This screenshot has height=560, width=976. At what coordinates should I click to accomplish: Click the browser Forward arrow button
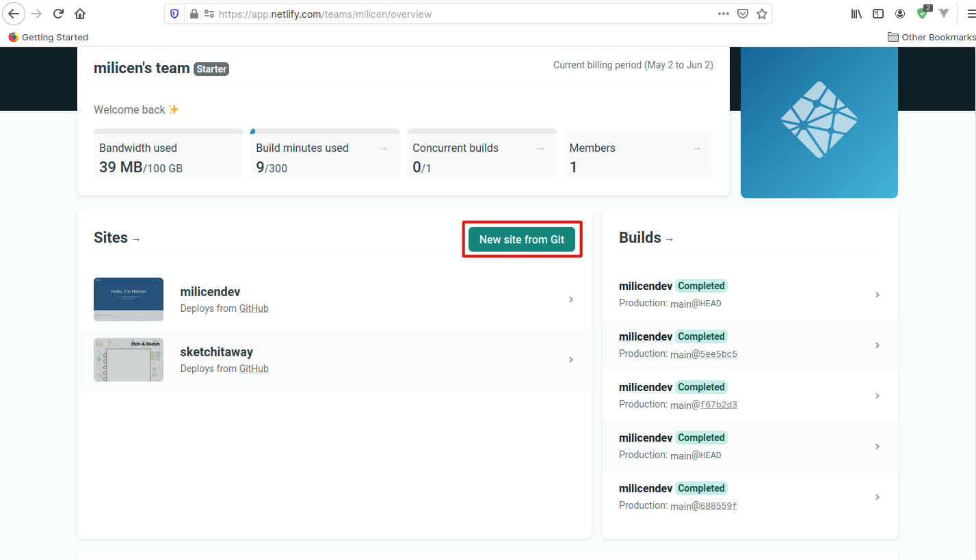coord(36,14)
